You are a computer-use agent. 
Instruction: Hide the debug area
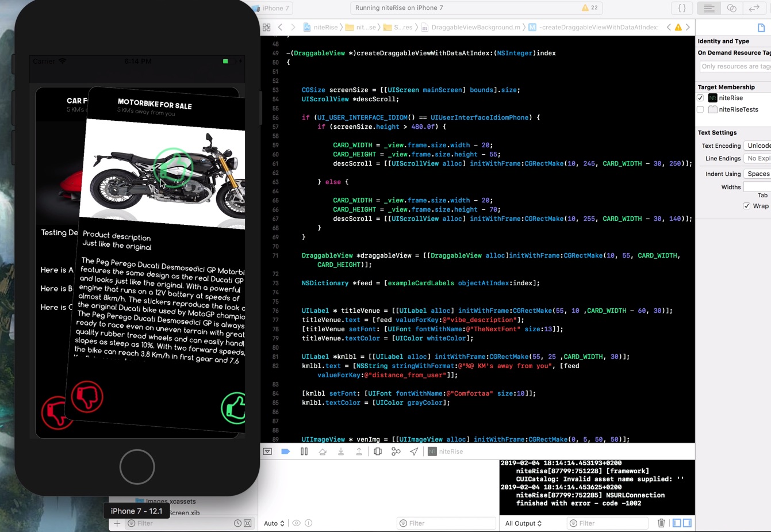click(267, 451)
